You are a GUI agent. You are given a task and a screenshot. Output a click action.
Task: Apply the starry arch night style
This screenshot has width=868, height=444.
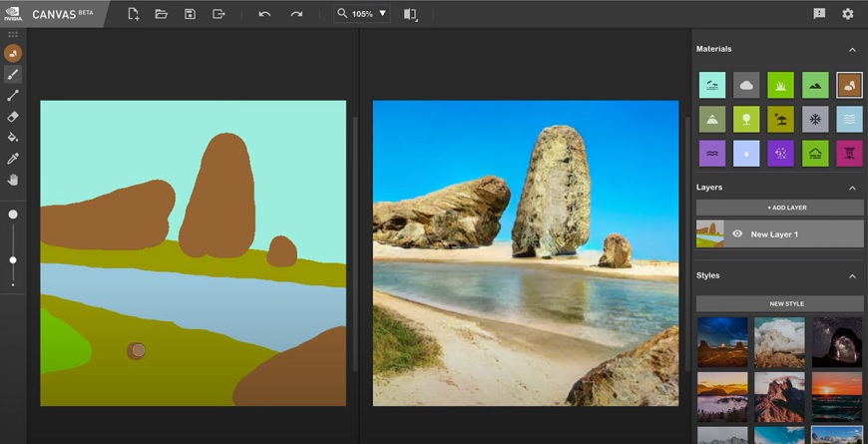tap(837, 342)
